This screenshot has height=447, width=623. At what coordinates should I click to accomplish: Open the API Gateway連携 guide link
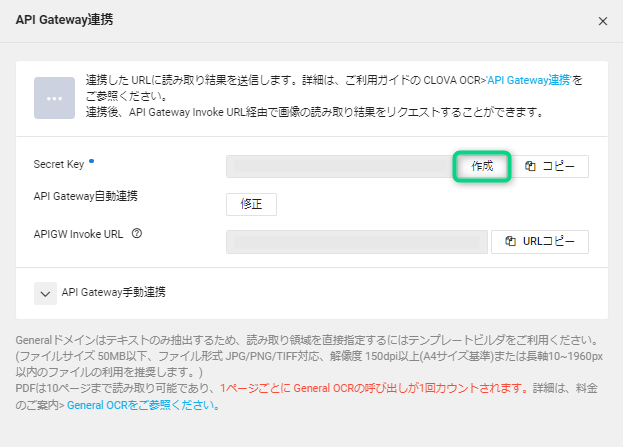[528, 79]
